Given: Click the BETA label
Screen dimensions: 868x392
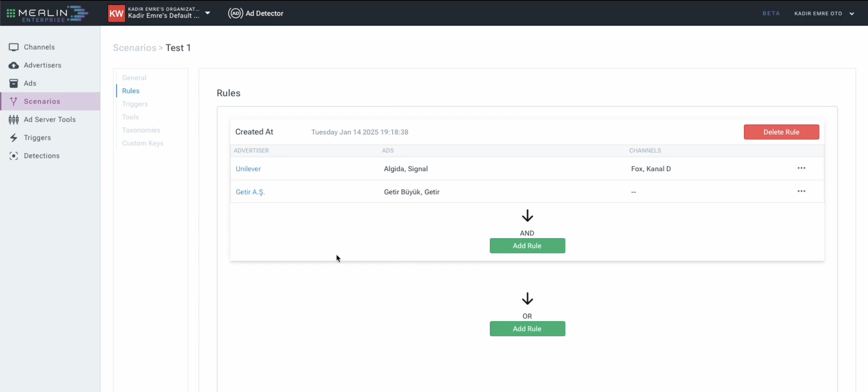Looking at the screenshot, I should coord(771,13).
